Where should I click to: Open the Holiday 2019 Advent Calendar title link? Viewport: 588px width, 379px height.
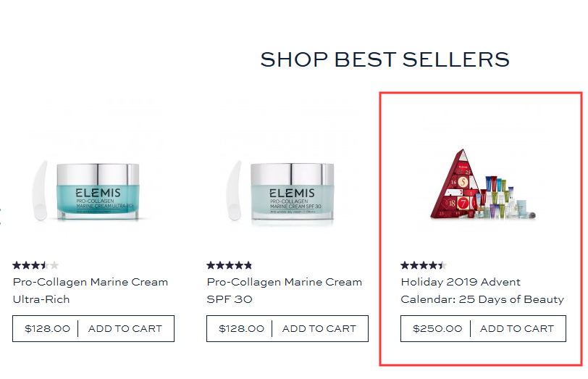click(482, 290)
